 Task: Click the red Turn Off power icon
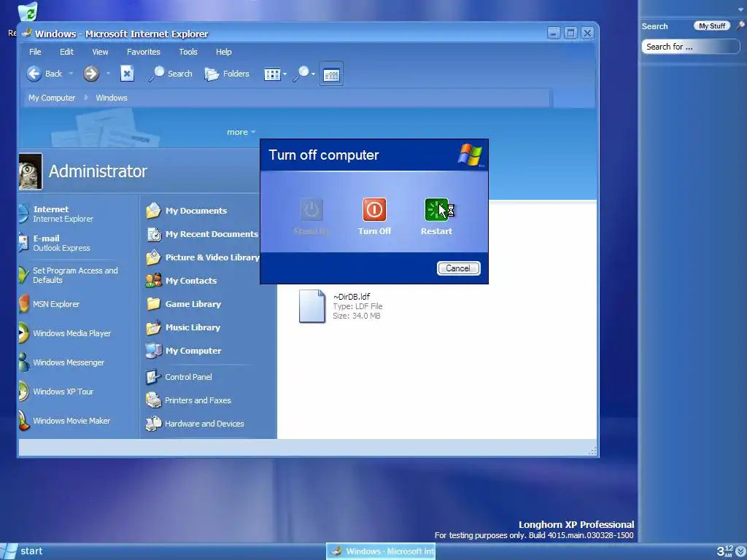pos(374,209)
